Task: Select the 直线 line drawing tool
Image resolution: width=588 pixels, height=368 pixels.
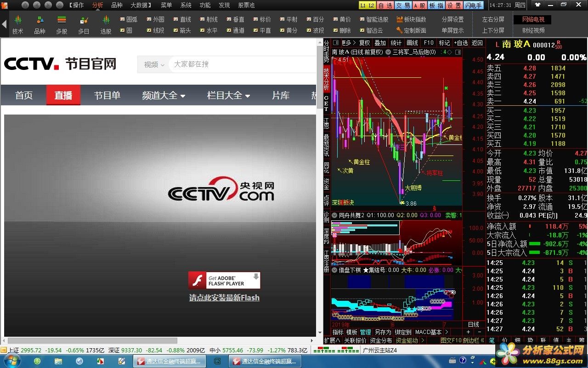Action: point(182,19)
